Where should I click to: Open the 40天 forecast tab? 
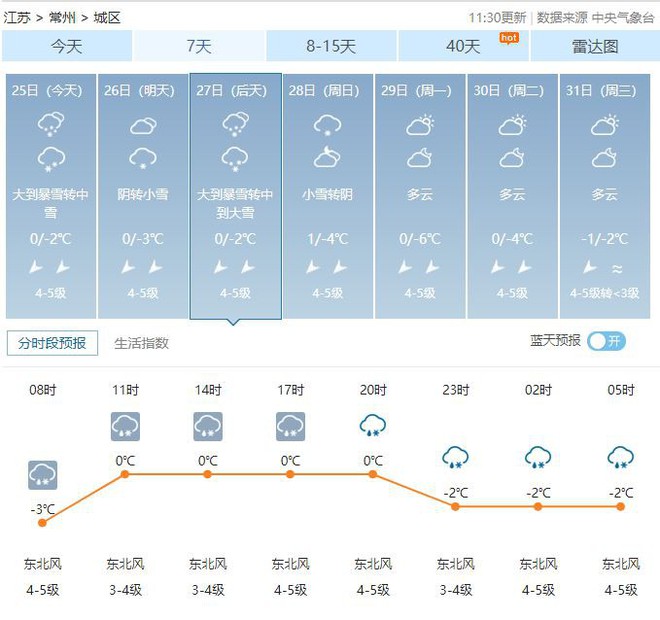[463, 46]
